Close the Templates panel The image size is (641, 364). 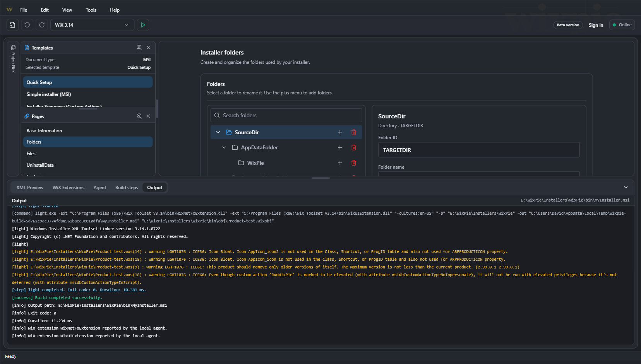pyautogui.click(x=148, y=48)
